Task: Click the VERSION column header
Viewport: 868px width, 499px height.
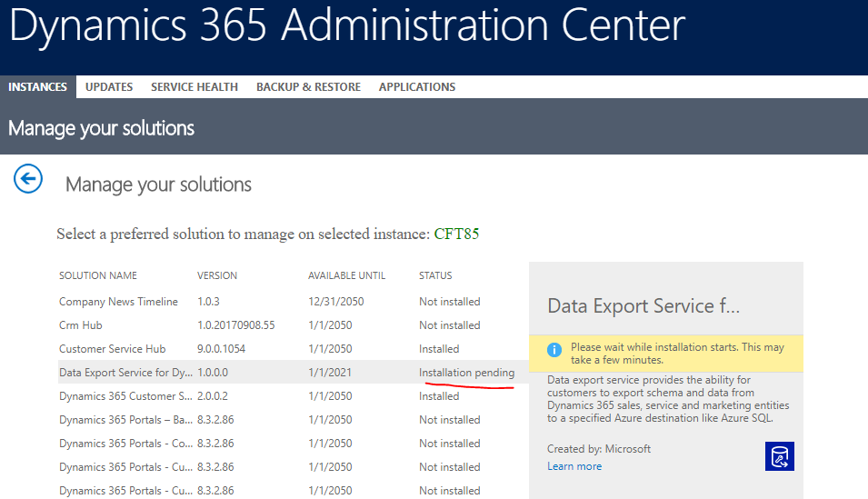Action: click(x=217, y=275)
